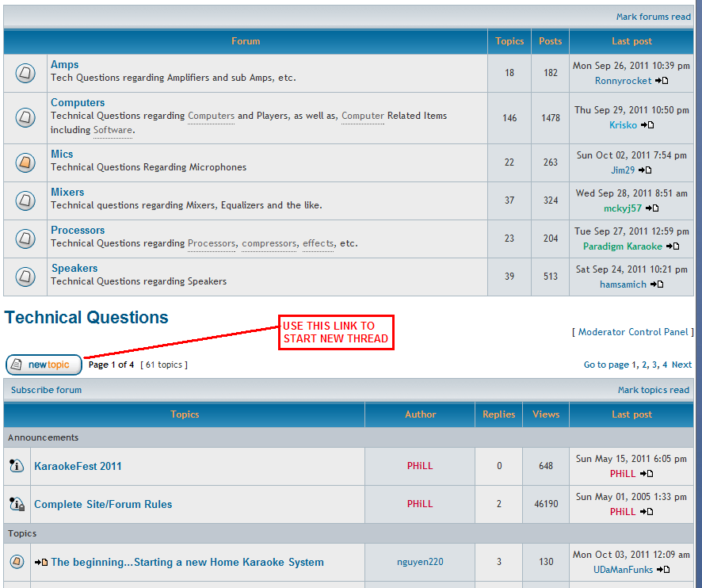The image size is (702, 588).
Task: Click the Mics forum unread folder icon
Action: pyautogui.click(x=25, y=162)
